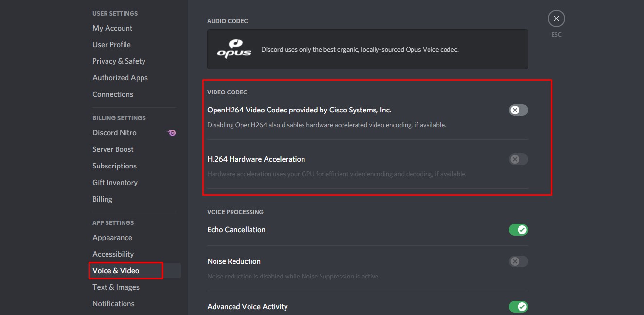Viewport: 644px width, 315px height.
Task: Open the Discord Nitro page
Action: (114, 132)
